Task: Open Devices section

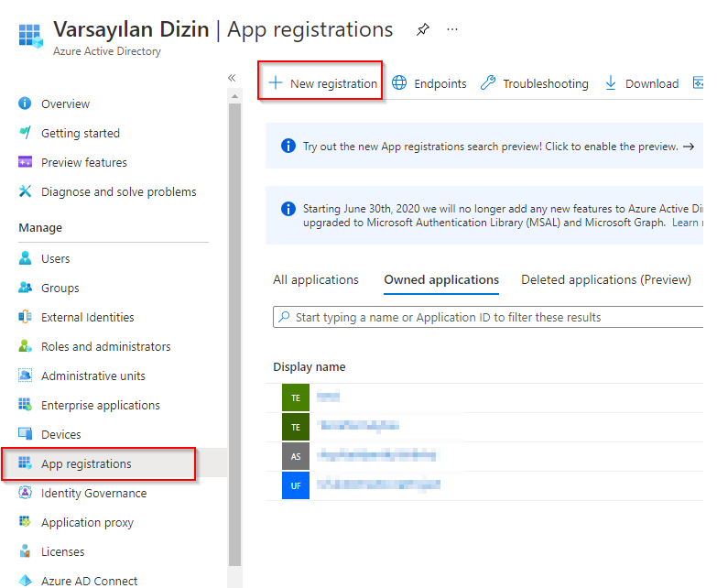Action: [x=60, y=434]
